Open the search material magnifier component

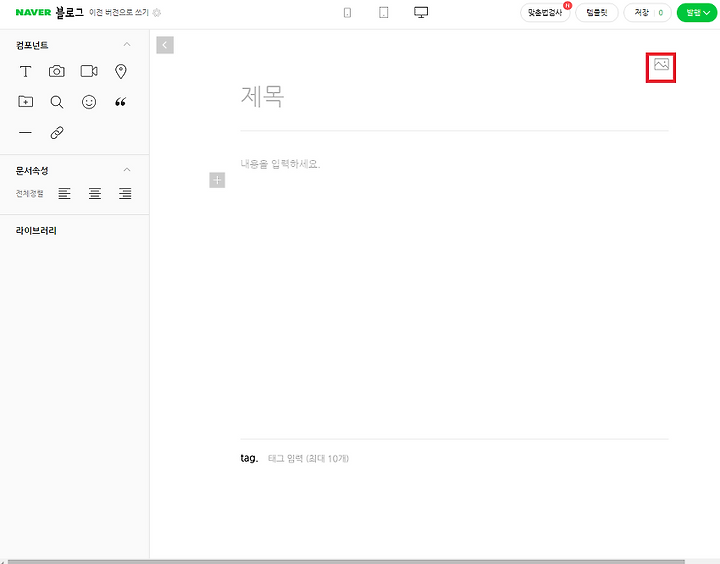pyautogui.click(x=57, y=102)
